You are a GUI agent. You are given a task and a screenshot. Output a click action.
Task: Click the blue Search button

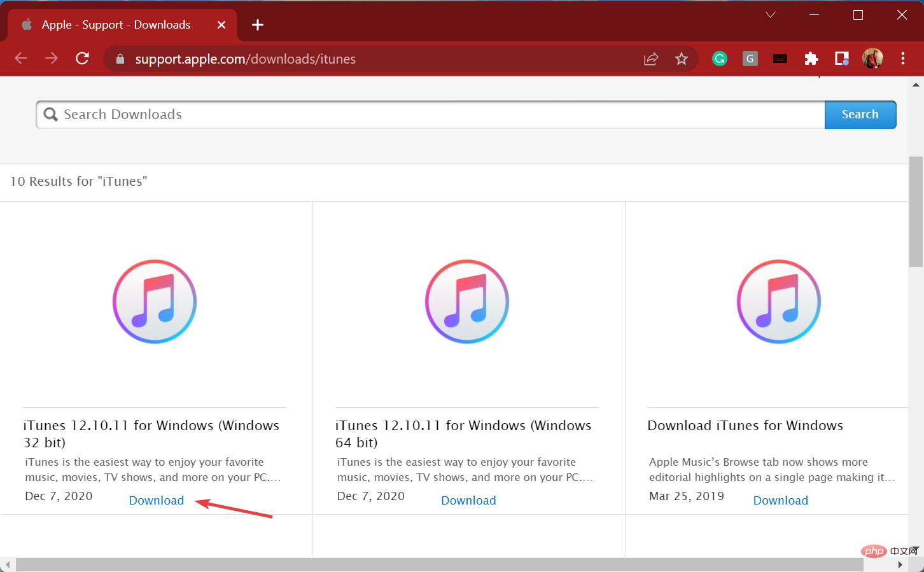[860, 115]
